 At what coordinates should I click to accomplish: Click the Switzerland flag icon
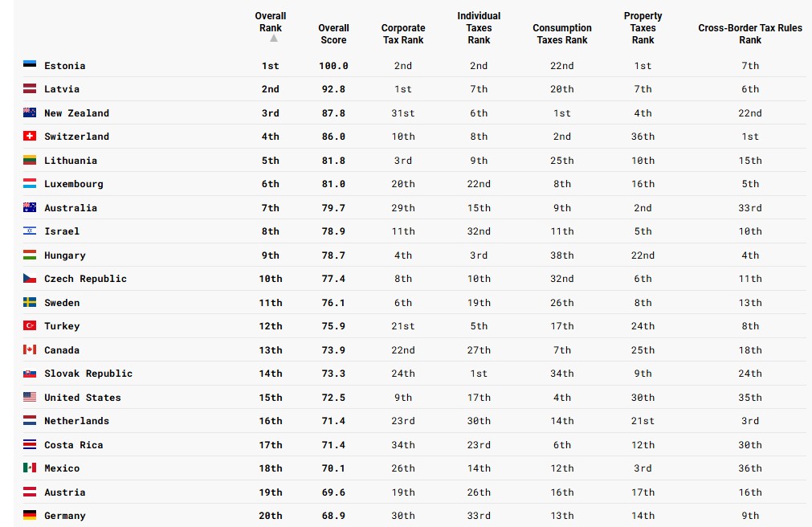point(30,136)
